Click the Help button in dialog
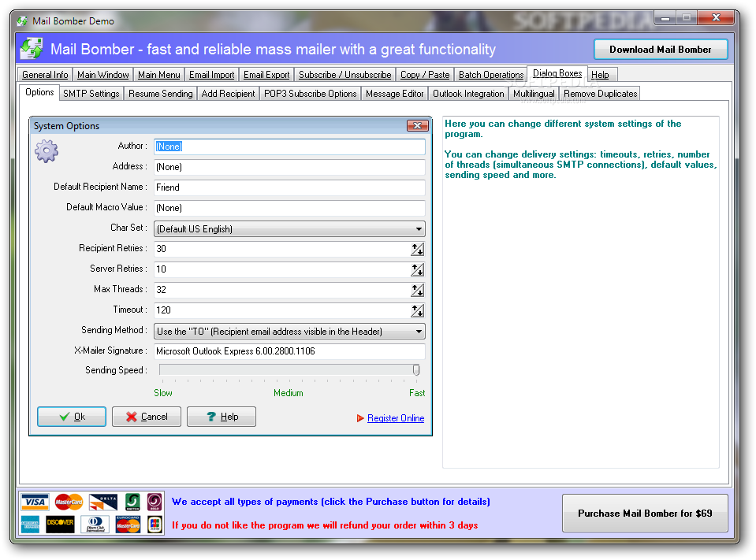The width and height of the screenshot is (756, 560). (x=222, y=417)
